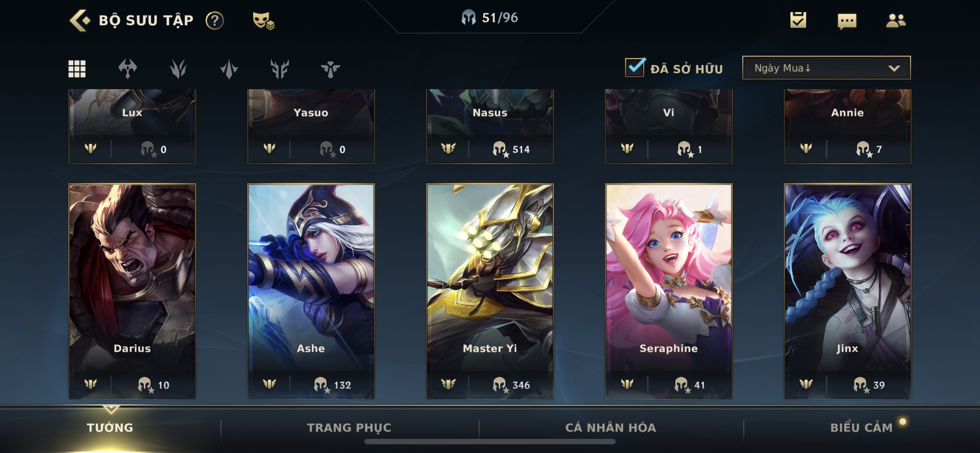The image size is (980, 453).
Task: Go back using the Bộ Sưu Tập arrow
Action: coord(80,21)
